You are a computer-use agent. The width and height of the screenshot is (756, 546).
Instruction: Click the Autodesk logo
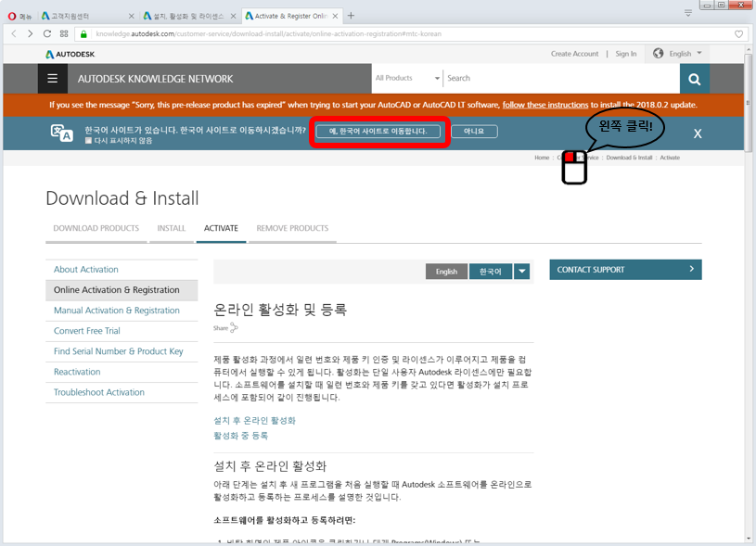click(x=70, y=54)
